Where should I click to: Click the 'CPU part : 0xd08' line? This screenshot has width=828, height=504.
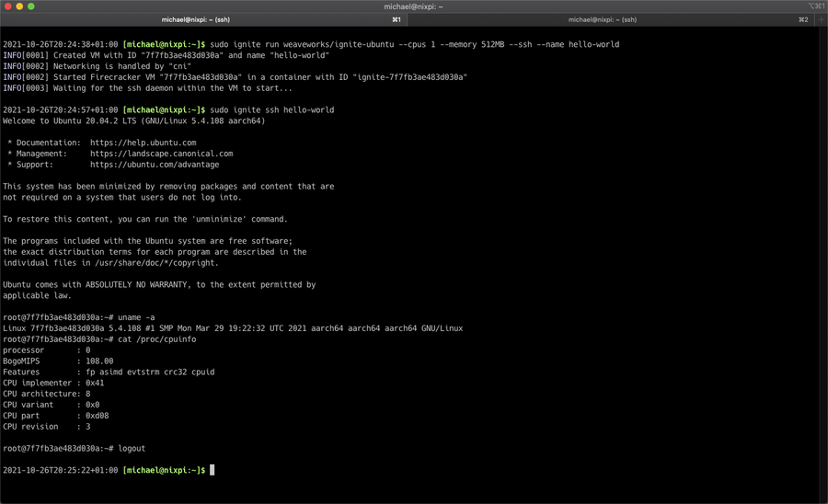click(x=55, y=416)
